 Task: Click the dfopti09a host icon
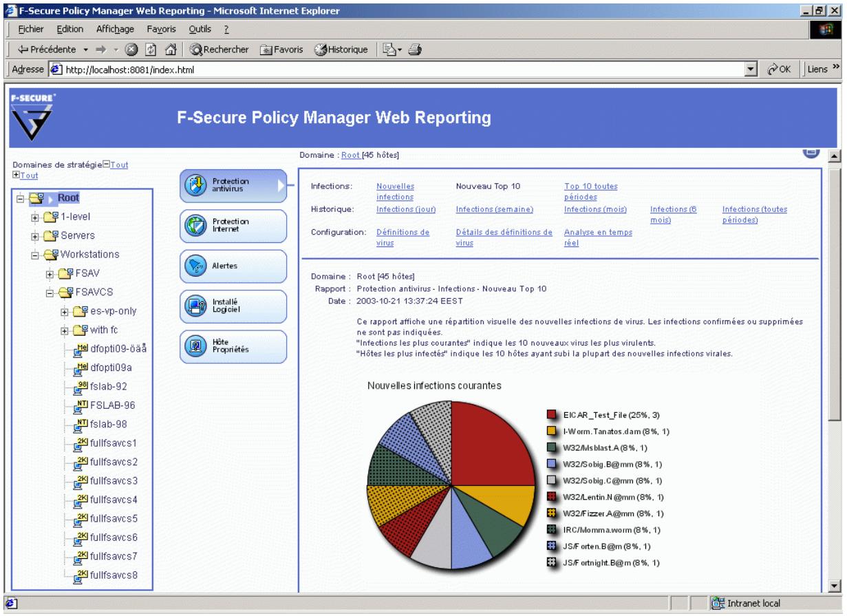81,368
